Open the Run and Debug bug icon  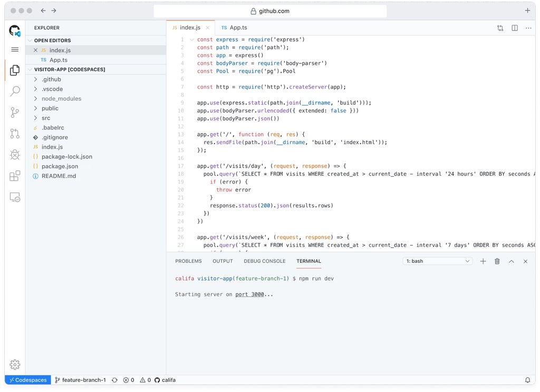click(x=15, y=155)
